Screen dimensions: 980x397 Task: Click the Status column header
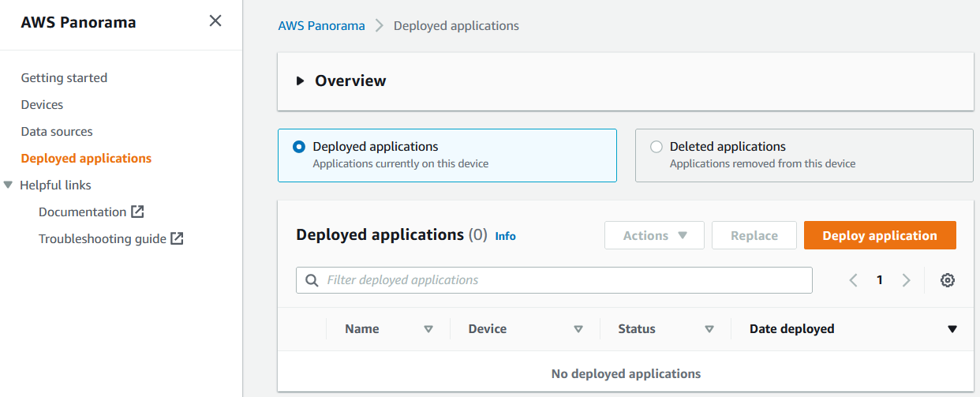point(637,329)
